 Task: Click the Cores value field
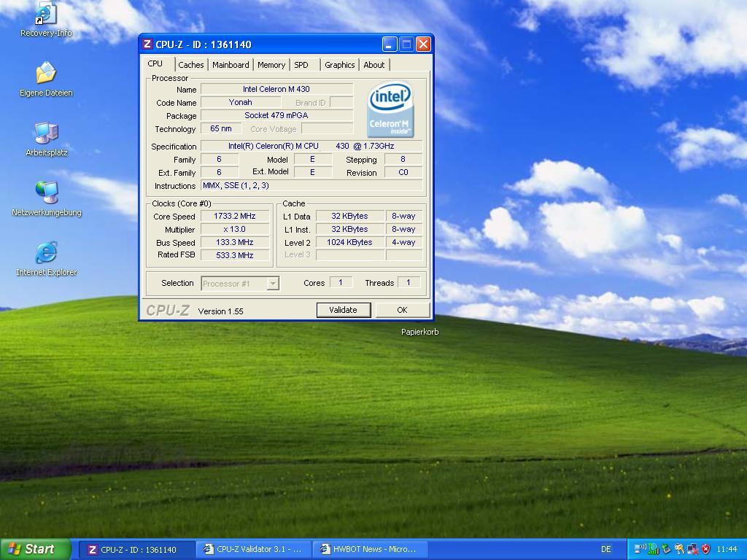click(x=341, y=282)
